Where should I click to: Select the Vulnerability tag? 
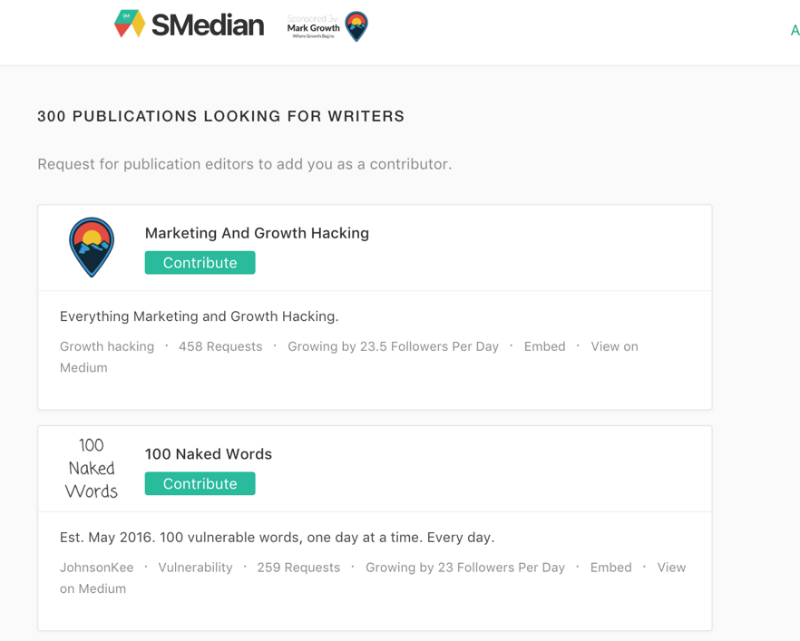195,568
